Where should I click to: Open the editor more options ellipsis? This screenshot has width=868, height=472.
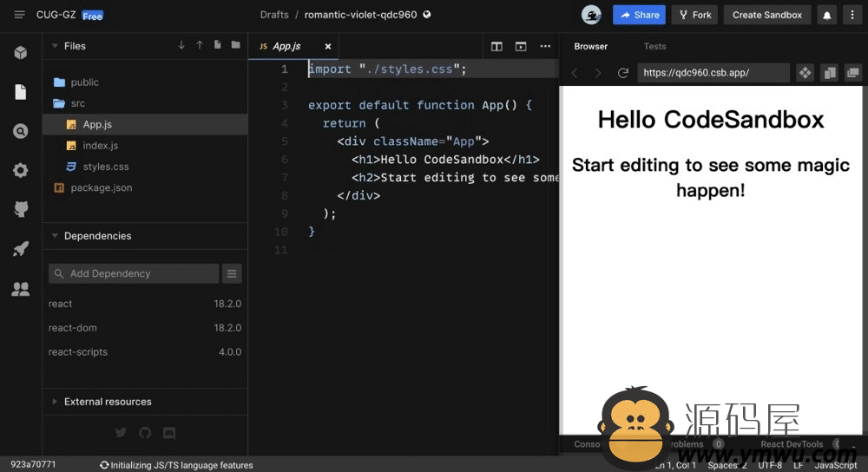pyautogui.click(x=545, y=47)
